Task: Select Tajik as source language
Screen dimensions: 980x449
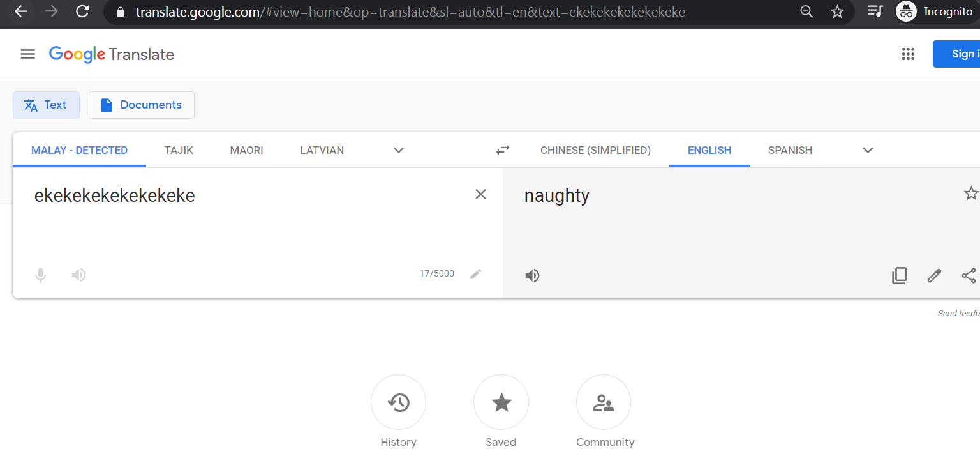Action: pyautogui.click(x=179, y=150)
